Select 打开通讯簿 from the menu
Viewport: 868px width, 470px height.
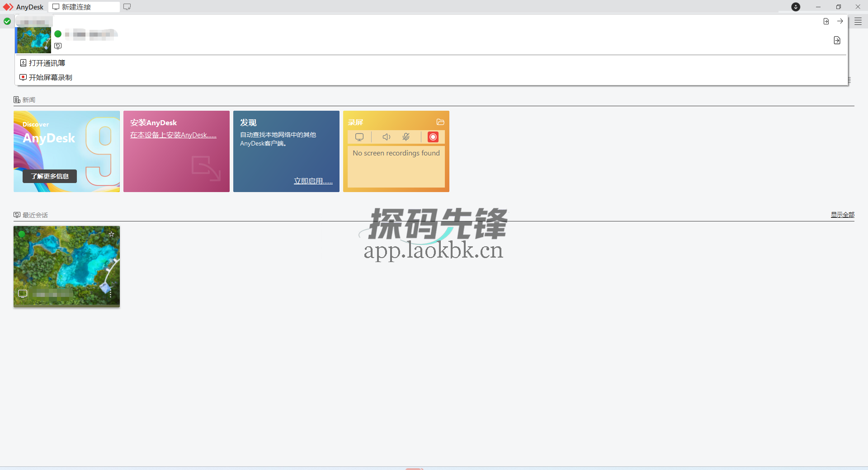[x=46, y=63]
